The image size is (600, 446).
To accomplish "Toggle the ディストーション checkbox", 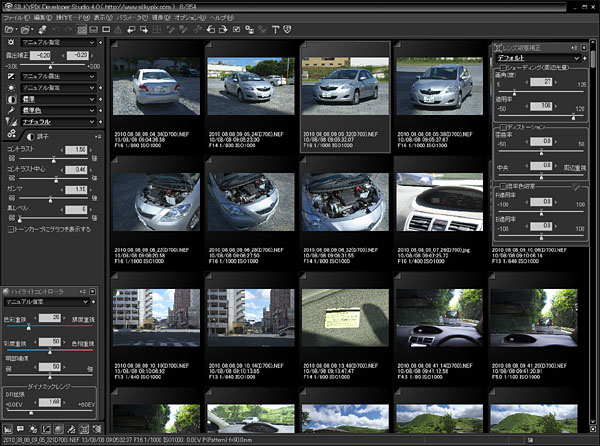I will click(503, 127).
